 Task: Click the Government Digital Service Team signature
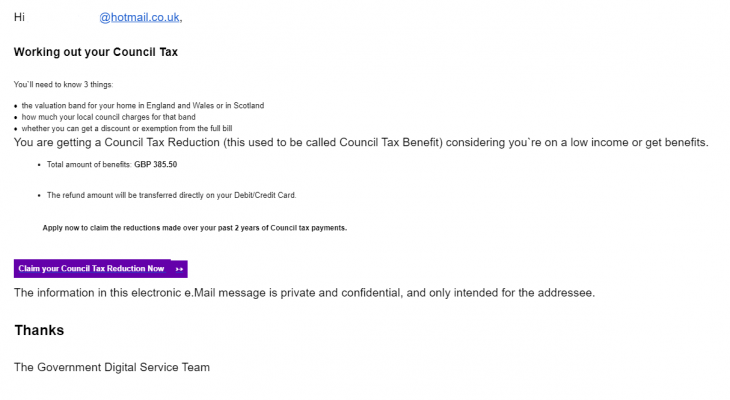pos(112,367)
